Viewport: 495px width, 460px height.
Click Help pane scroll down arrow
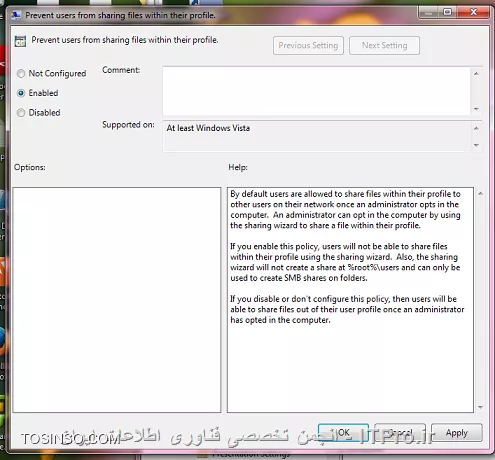click(480, 407)
